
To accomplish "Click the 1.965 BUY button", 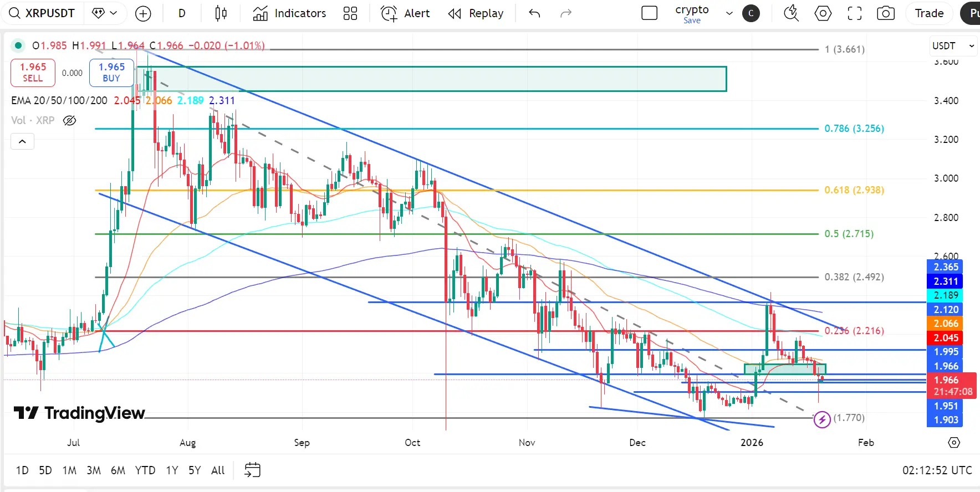I will pos(111,73).
